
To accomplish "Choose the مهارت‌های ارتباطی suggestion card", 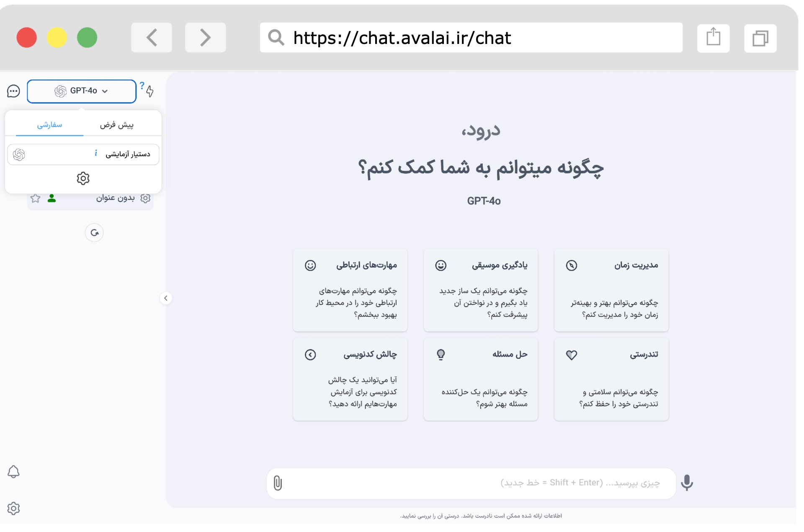I will point(350,290).
